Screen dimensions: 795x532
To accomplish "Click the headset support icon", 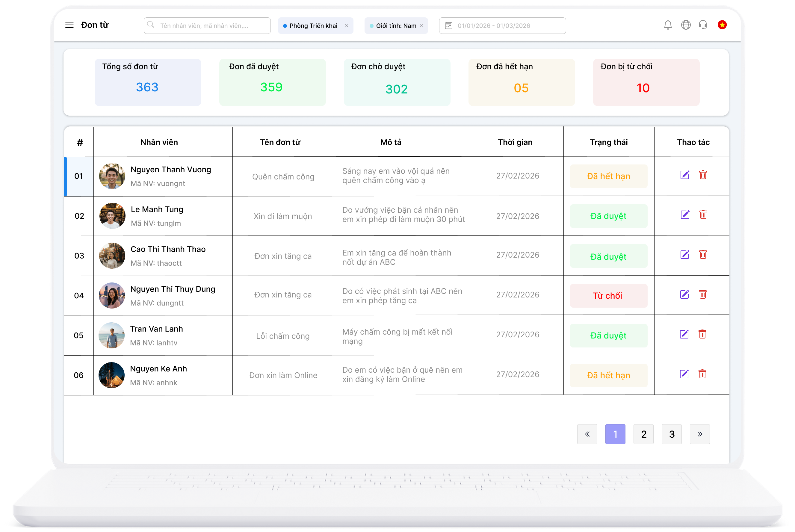I will pyautogui.click(x=703, y=25).
